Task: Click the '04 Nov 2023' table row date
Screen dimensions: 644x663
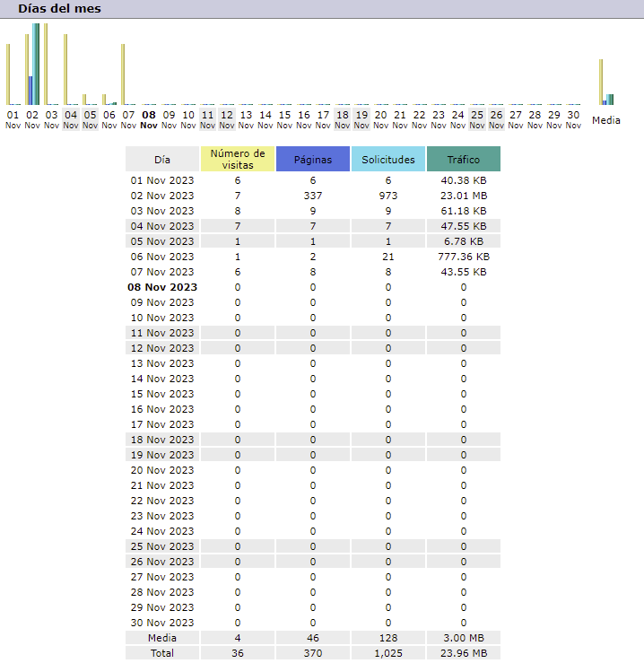Action: 162,226
